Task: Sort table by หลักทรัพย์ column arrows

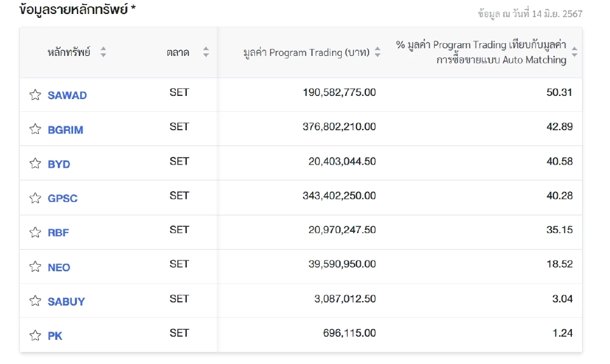Action: pyautogui.click(x=103, y=52)
